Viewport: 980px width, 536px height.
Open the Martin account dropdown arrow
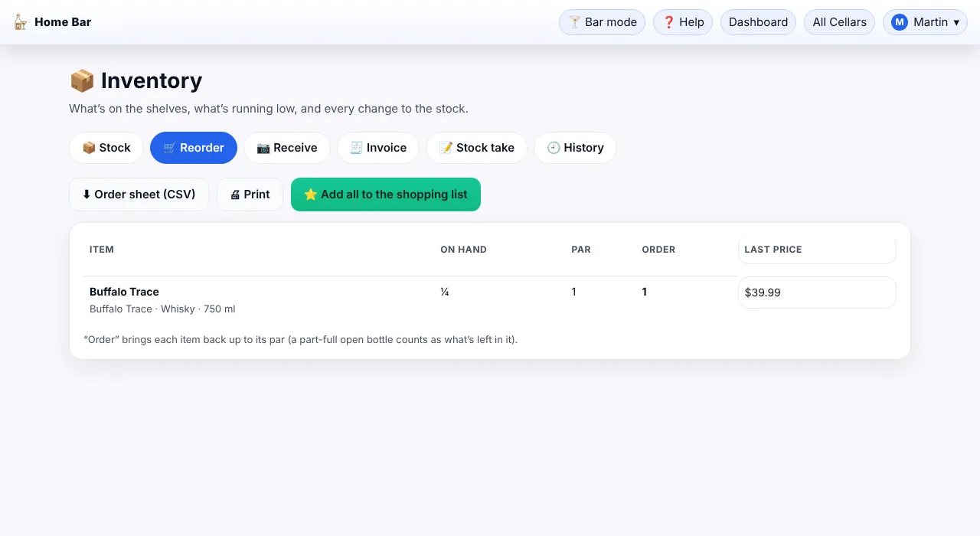click(x=956, y=22)
